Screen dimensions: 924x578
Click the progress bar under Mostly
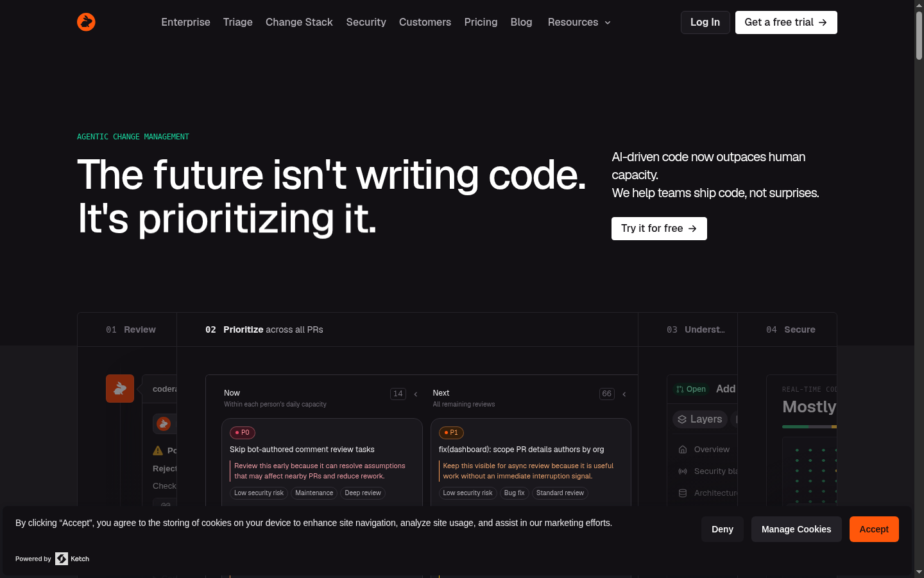coord(809,426)
